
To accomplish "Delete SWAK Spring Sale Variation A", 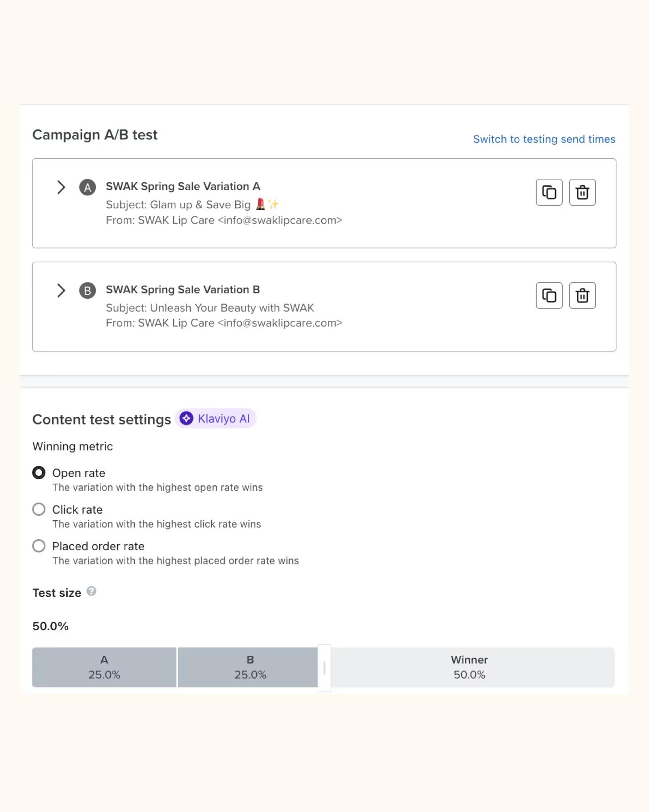I will 582,192.
